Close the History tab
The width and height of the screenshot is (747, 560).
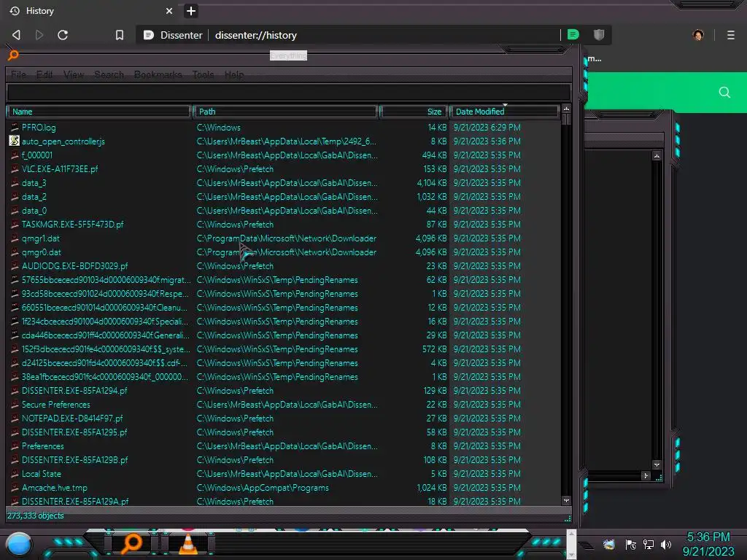169,11
